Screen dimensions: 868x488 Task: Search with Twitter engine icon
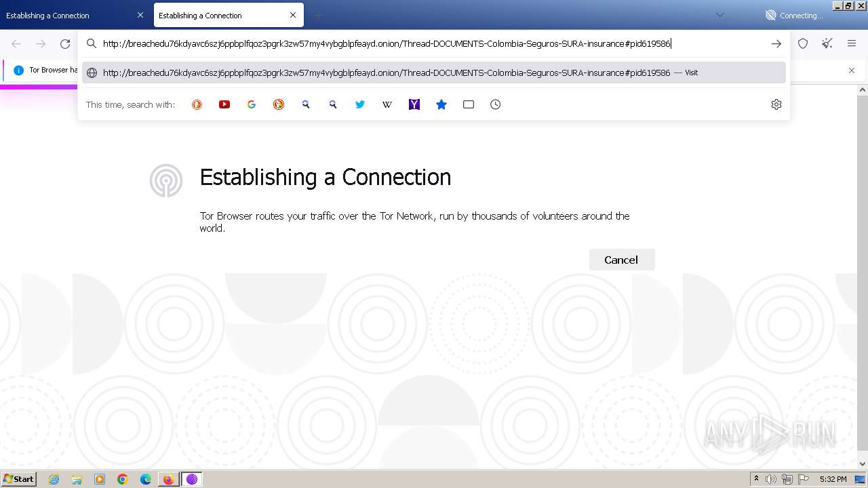pyautogui.click(x=360, y=104)
